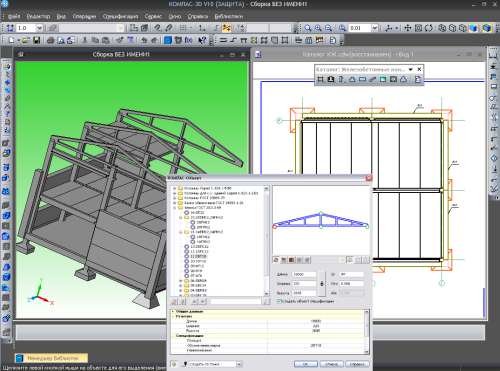This screenshot has width=500, height=371.
Task: Click the Отмена button in dialog
Action: (x=332, y=364)
